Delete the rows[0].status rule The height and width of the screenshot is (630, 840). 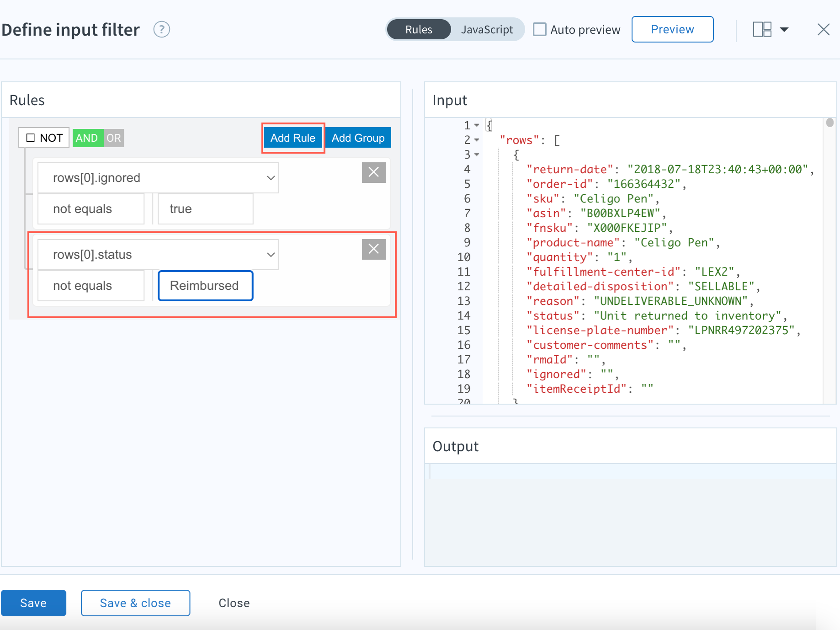373,249
